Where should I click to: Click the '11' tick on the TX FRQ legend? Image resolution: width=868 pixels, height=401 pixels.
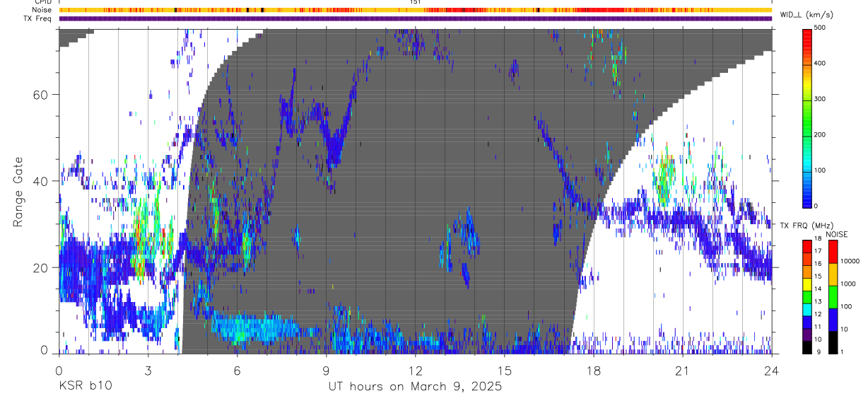coord(819,326)
